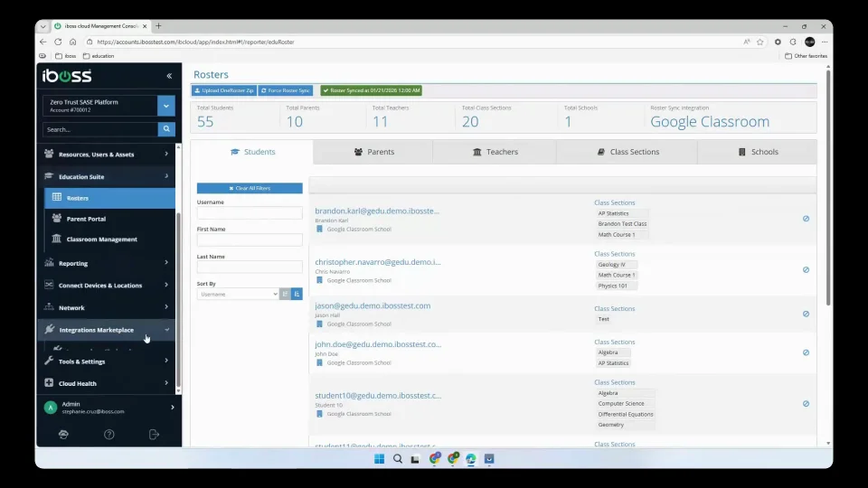Image resolution: width=868 pixels, height=488 pixels.
Task: Open the john.doe student link
Action: (x=378, y=344)
